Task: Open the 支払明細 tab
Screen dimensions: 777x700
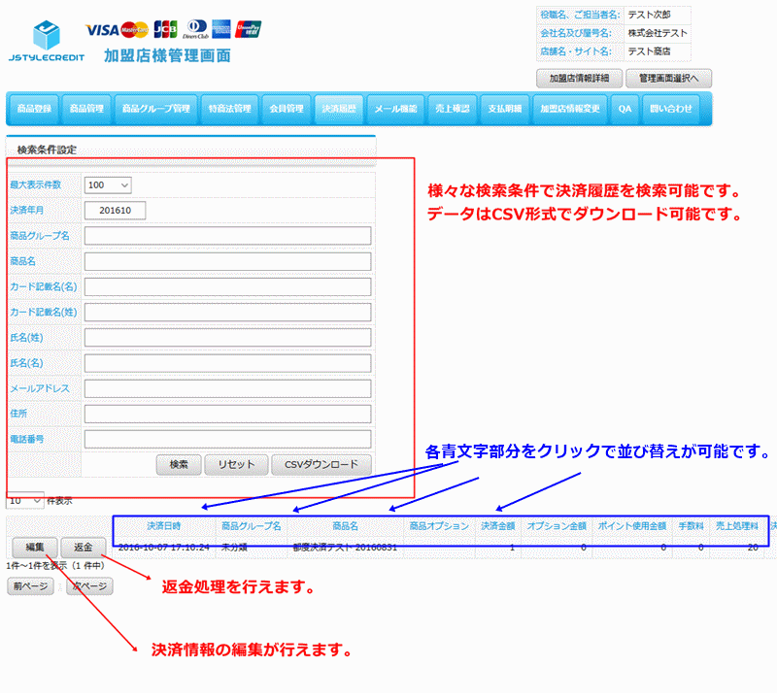Action: 505,109
